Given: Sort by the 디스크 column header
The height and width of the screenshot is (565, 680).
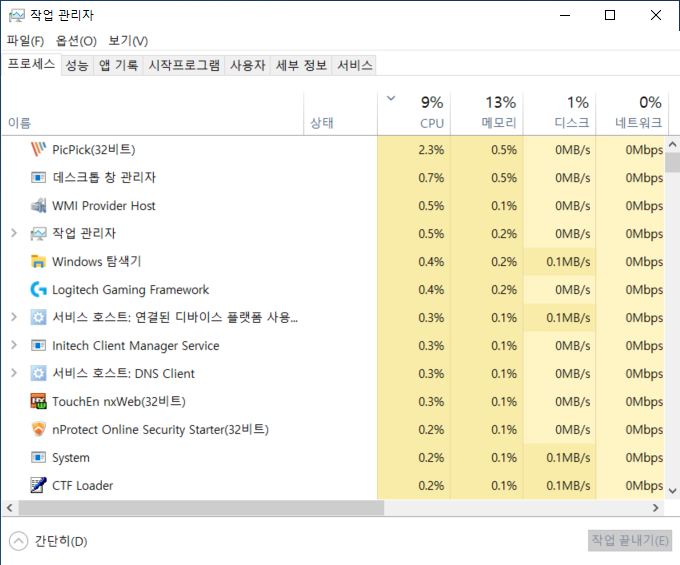Looking at the screenshot, I should click(x=559, y=114).
